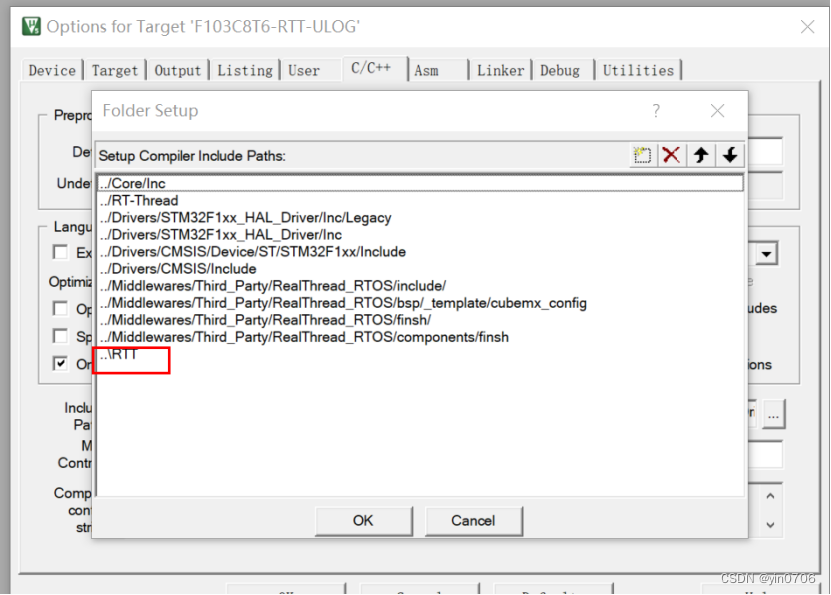Switch to the Linker tab
This screenshot has height=595, width=831.
500,70
